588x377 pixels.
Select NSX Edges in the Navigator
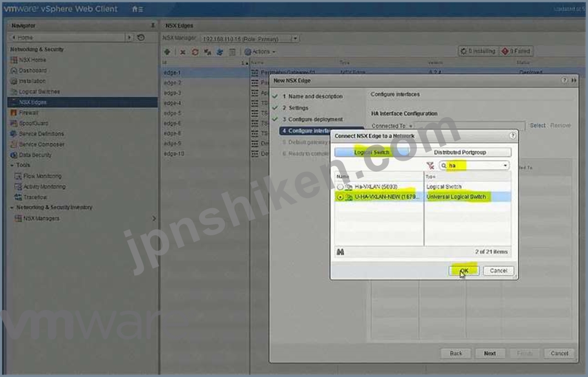[x=83, y=102]
